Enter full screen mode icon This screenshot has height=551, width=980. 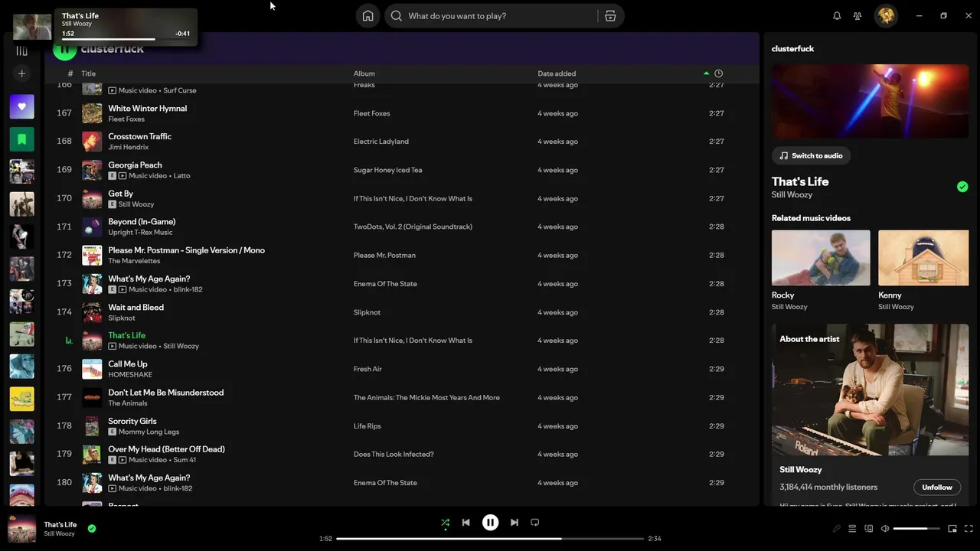969,529
